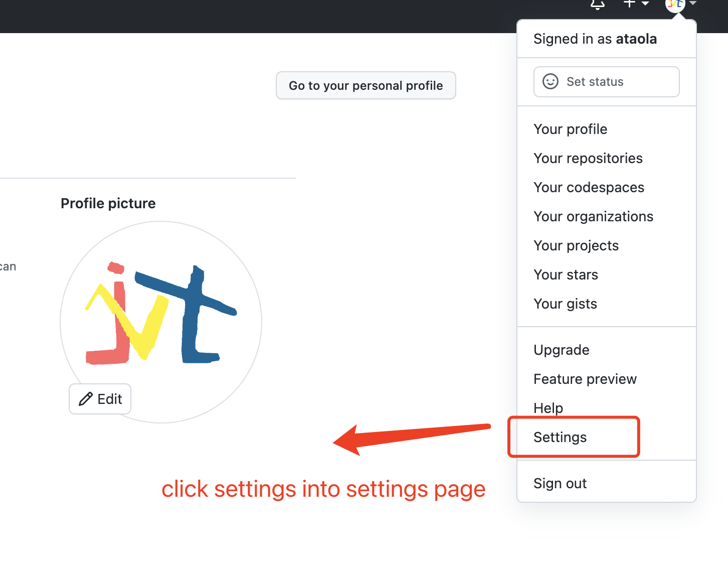Open Settings from the user menu
Screen dimensions: 728x562
click(560, 437)
